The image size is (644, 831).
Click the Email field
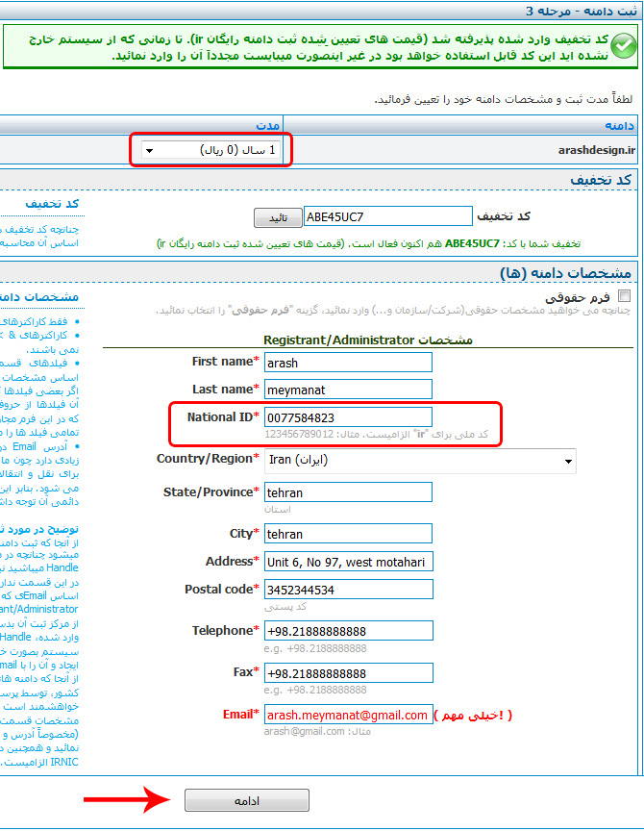[x=349, y=715]
